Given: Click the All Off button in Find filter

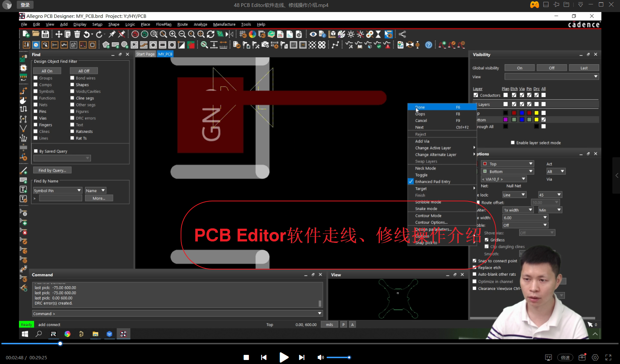Looking at the screenshot, I should [84, 71].
